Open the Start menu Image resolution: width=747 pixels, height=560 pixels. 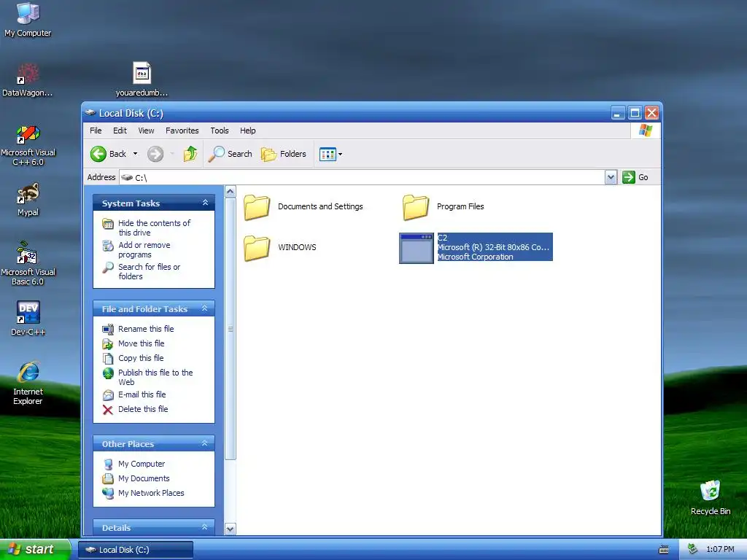tap(35, 549)
